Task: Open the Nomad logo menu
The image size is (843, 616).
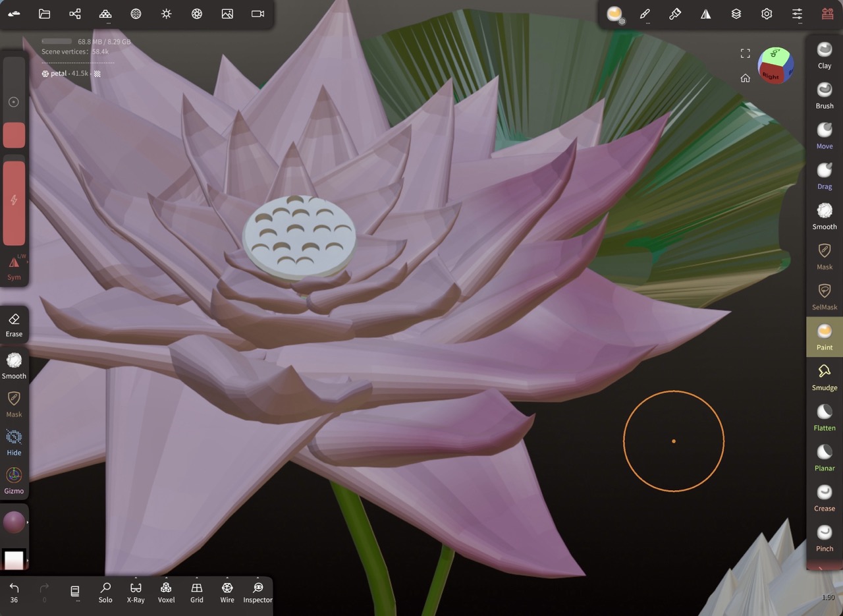Action: point(14,14)
